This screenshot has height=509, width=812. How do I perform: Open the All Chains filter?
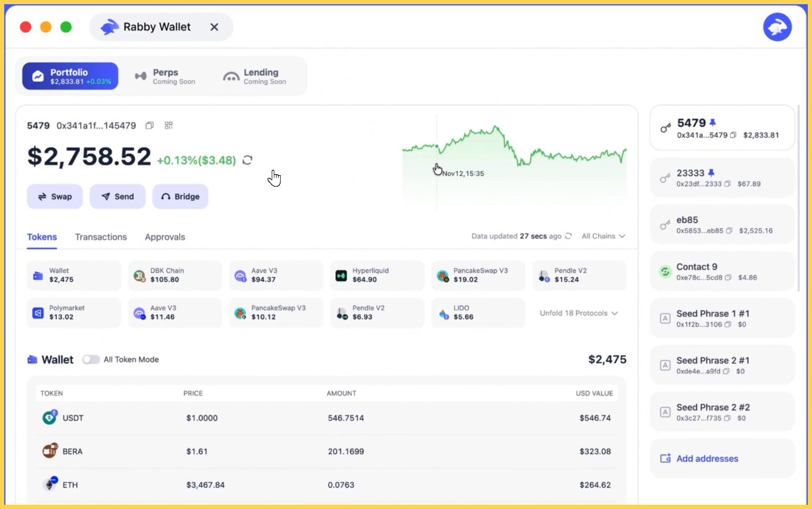[x=603, y=236]
